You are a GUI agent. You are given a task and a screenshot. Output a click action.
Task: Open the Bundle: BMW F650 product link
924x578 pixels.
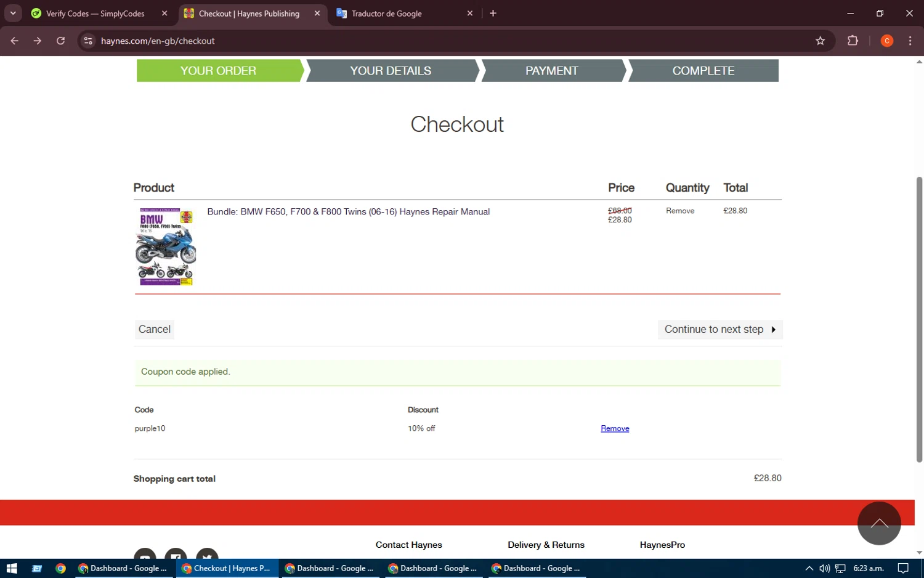(x=349, y=211)
